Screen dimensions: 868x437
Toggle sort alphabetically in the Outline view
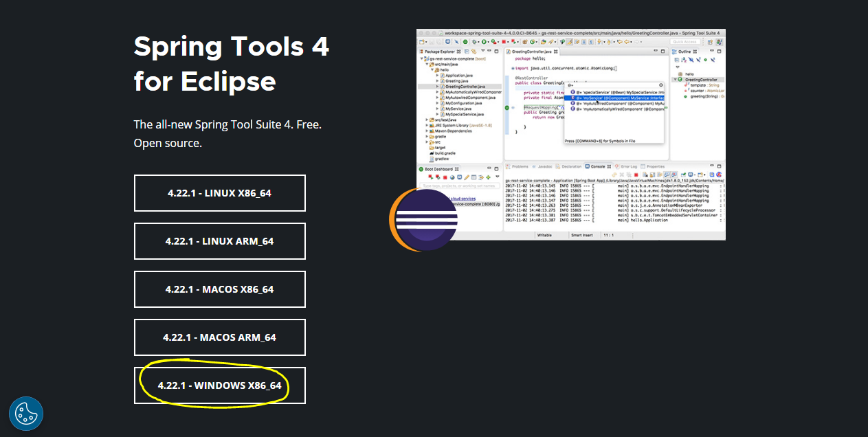coord(684,58)
